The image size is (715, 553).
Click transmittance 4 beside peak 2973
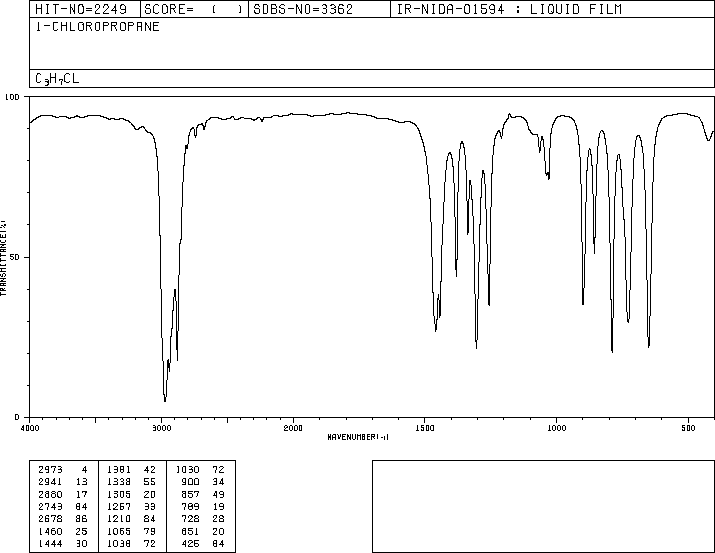pyautogui.click(x=84, y=470)
